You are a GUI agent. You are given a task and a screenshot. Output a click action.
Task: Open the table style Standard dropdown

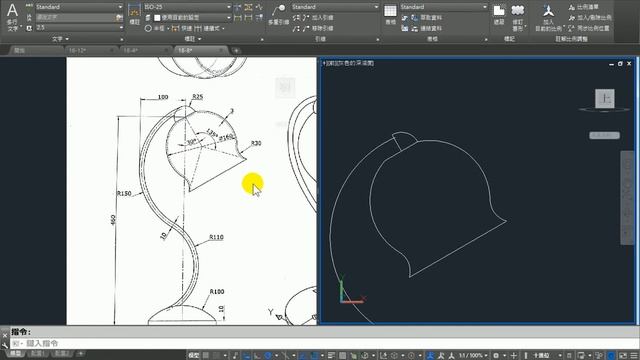(x=444, y=7)
